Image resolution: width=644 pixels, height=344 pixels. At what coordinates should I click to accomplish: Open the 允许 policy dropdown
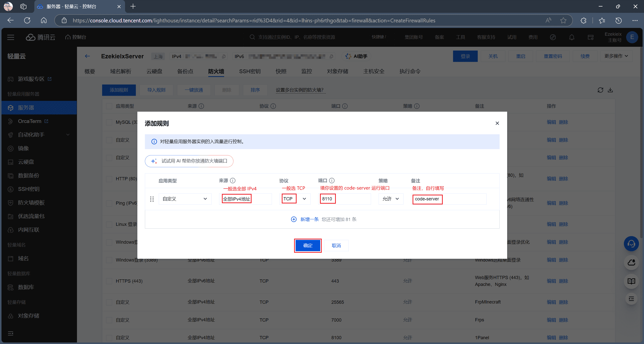click(391, 199)
